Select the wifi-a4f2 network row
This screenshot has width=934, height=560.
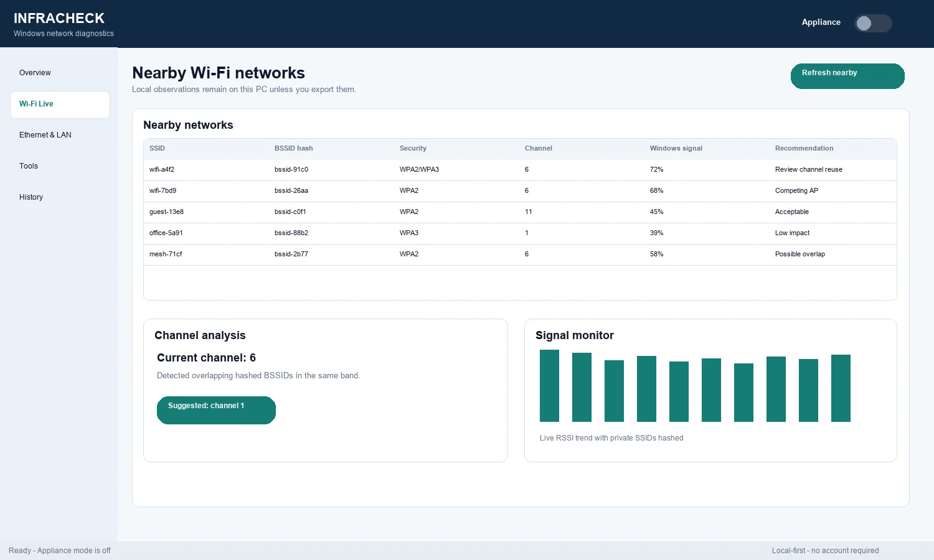tap(520, 170)
